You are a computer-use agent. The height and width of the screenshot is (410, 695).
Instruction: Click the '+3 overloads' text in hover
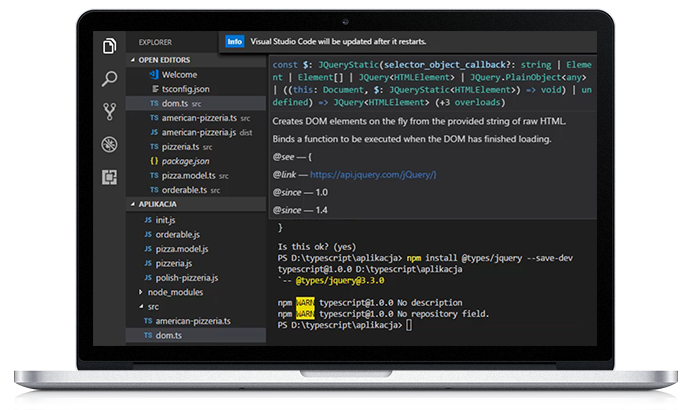pos(470,102)
